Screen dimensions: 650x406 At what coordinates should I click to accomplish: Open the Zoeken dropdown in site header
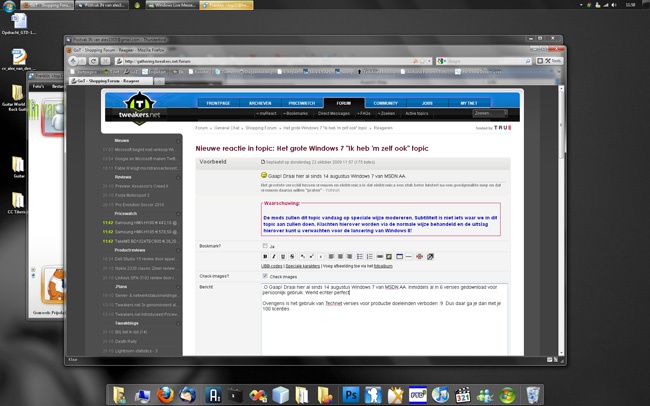pyautogui.click(x=504, y=113)
